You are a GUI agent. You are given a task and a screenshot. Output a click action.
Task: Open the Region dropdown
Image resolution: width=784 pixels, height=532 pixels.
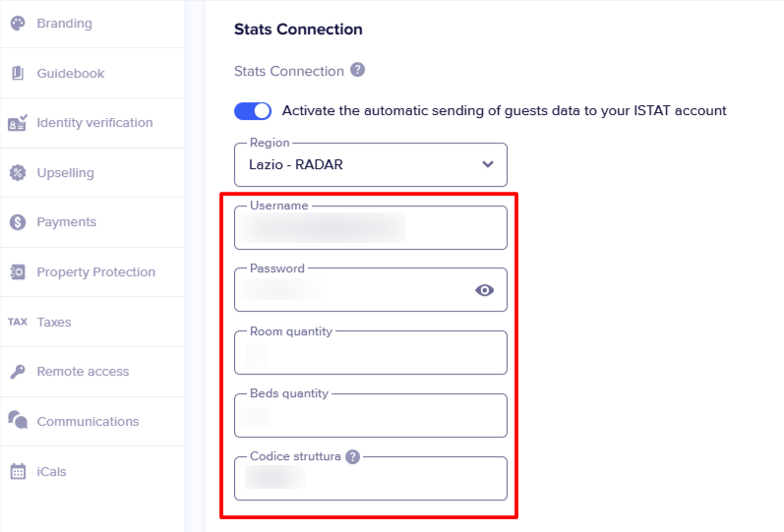[370, 165]
